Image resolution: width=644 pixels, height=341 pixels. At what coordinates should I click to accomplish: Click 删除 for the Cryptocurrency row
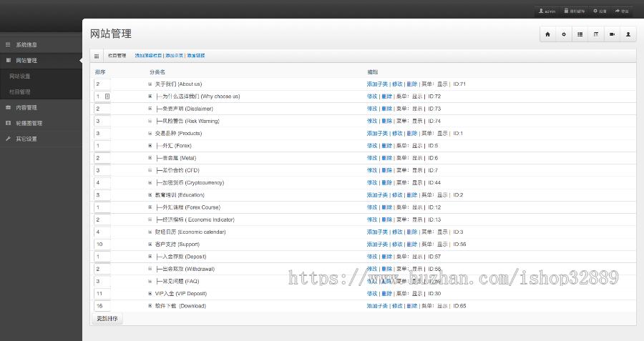tap(387, 182)
